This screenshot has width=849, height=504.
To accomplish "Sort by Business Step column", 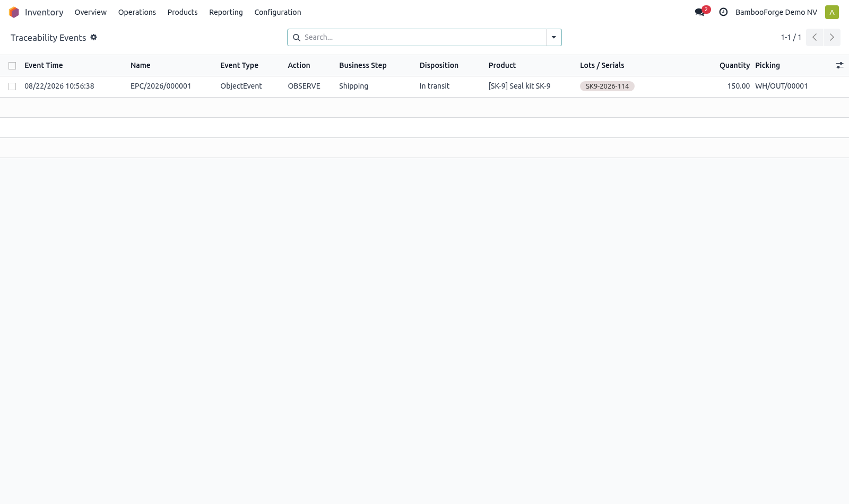I will [363, 65].
